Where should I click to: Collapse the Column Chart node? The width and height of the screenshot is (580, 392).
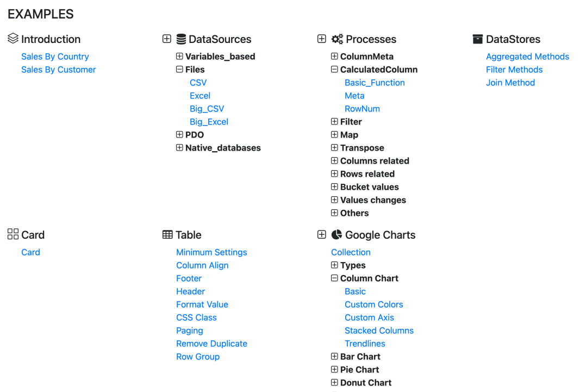click(x=334, y=278)
